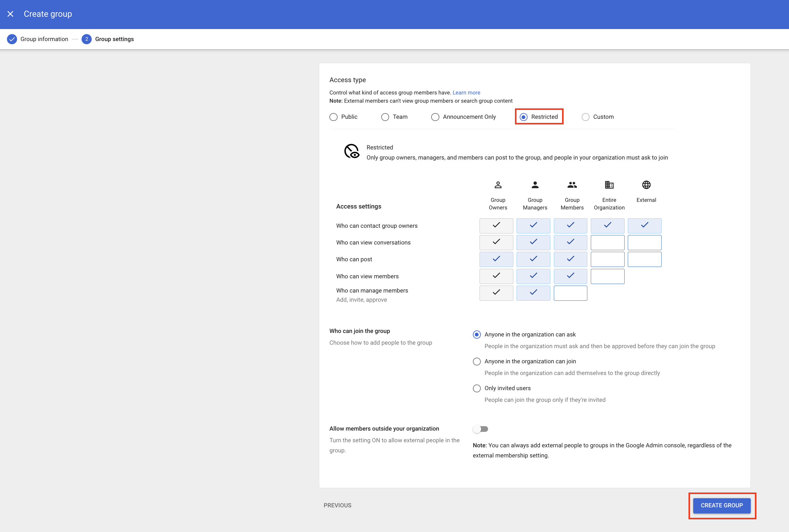Enable Allow members outside your organization toggle

[480, 429]
